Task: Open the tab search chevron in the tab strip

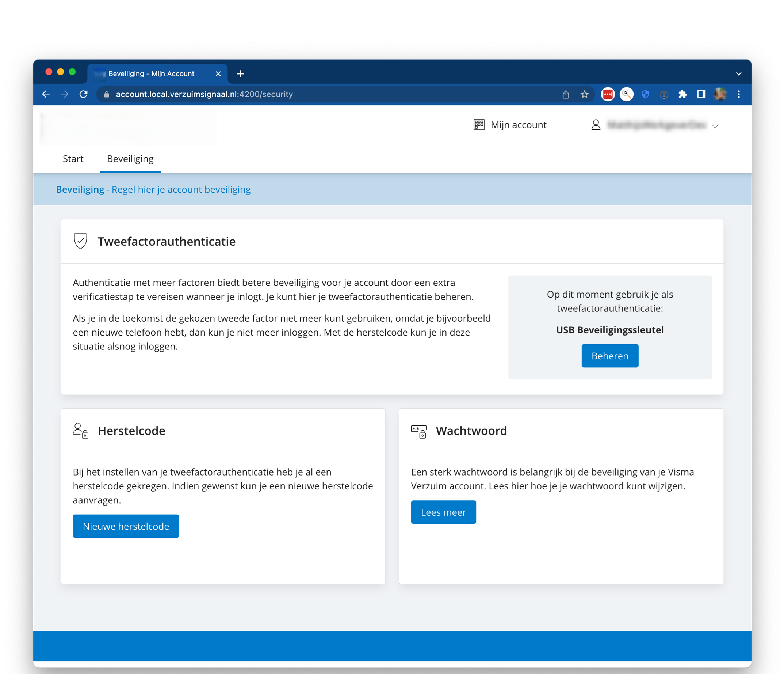Action: (x=739, y=74)
